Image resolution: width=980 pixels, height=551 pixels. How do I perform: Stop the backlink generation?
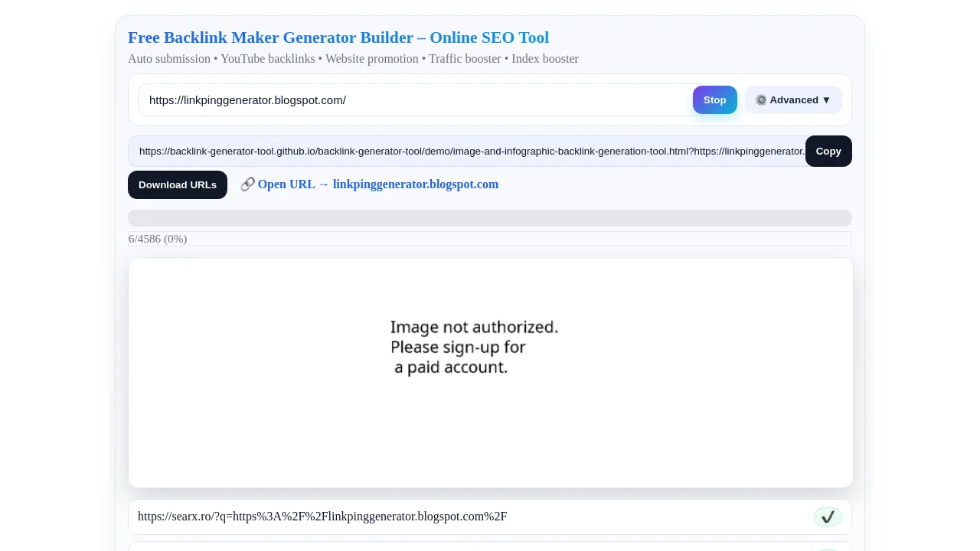(715, 100)
